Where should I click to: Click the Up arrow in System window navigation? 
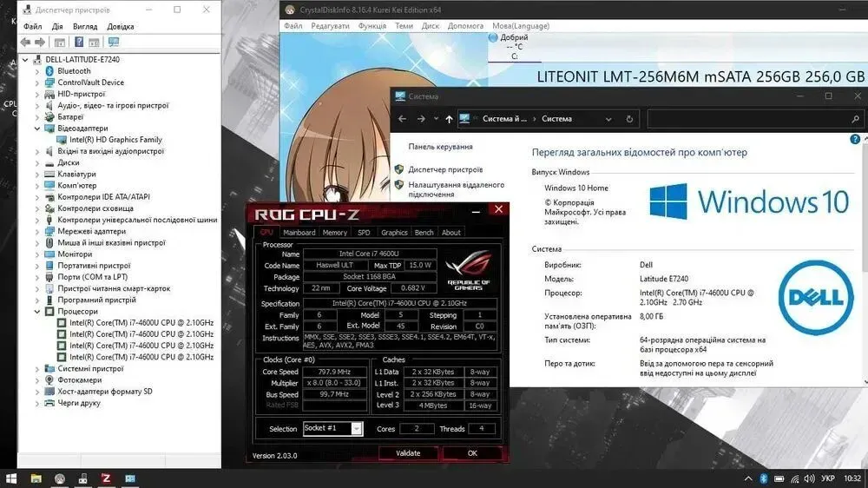tap(449, 119)
